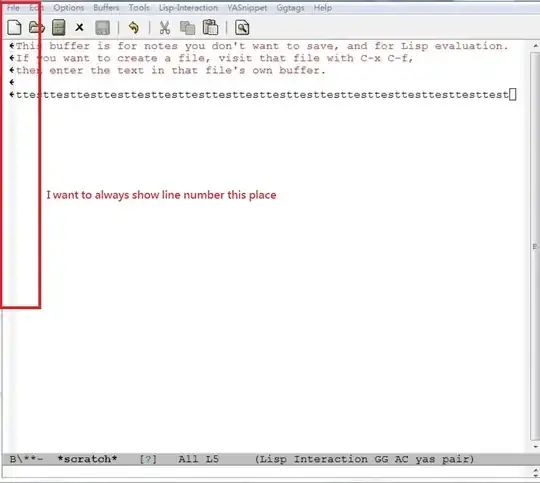Open the Dired directory icon

pyautogui.click(x=59, y=28)
